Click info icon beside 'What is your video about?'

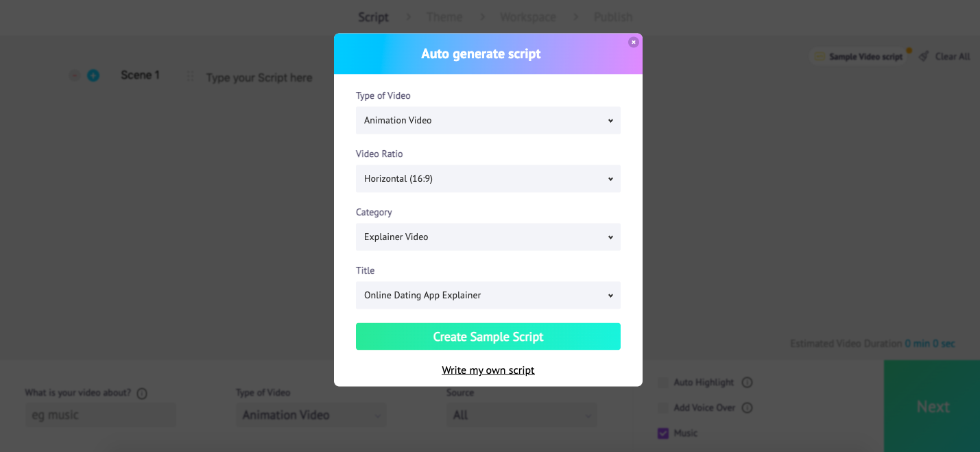(x=142, y=394)
